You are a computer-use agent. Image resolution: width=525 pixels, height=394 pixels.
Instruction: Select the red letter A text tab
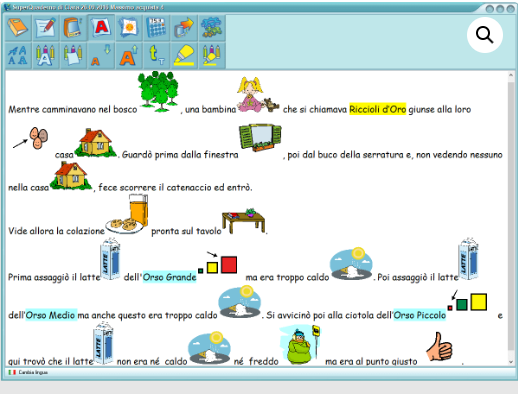pyautogui.click(x=101, y=28)
